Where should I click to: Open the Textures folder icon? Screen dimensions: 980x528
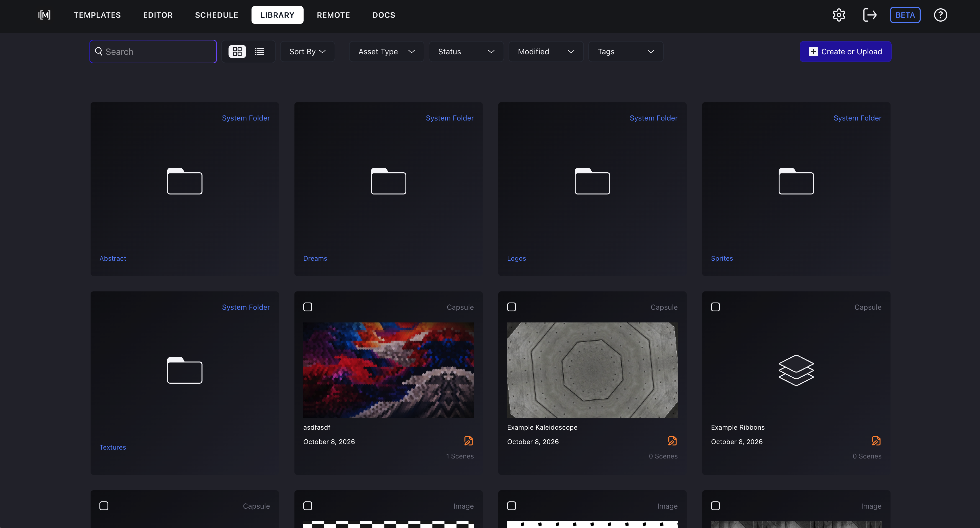tap(184, 370)
